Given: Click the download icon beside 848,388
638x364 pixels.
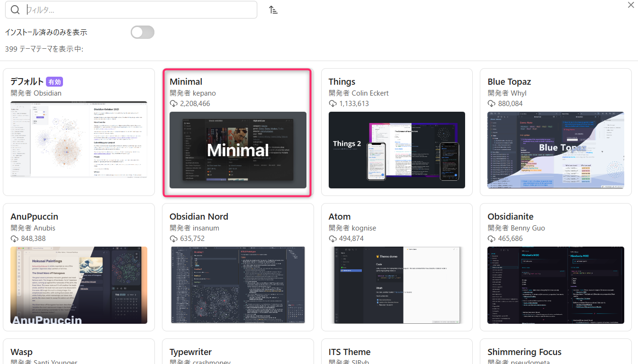Looking at the screenshot, I should 15,239.
